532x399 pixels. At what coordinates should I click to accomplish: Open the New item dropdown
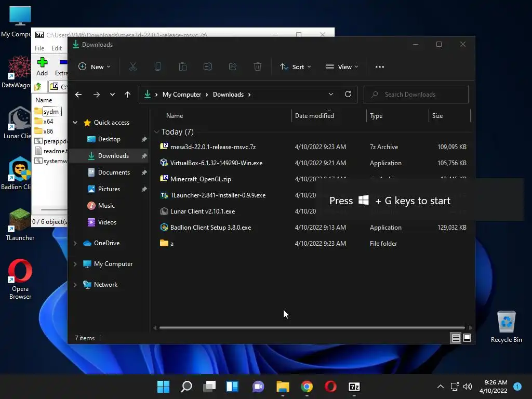click(95, 67)
